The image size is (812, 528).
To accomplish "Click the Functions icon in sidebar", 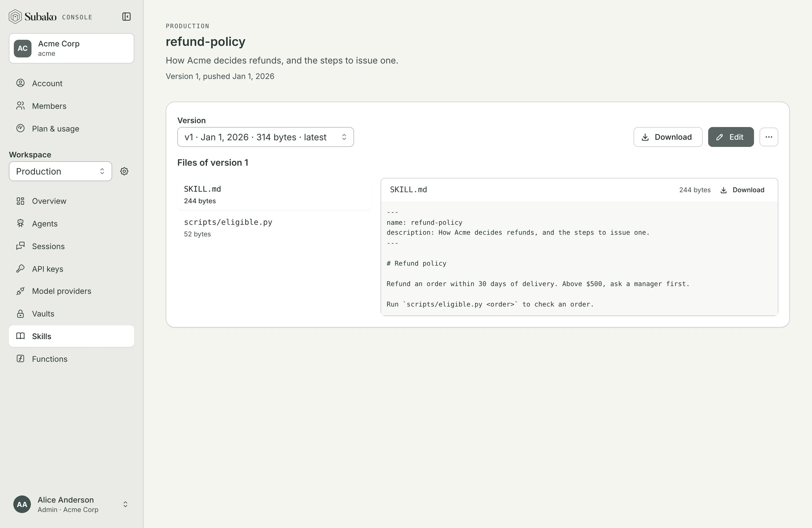I will [20, 359].
